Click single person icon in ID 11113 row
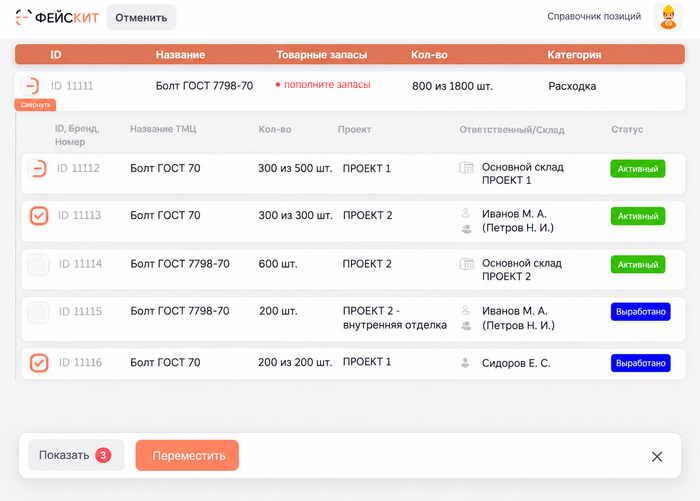This screenshot has height=501, width=700. [x=466, y=213]
